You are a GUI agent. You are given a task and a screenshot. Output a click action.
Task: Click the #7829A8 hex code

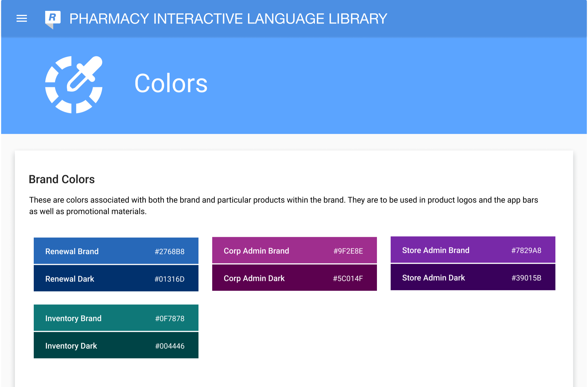tap(526, 250)
